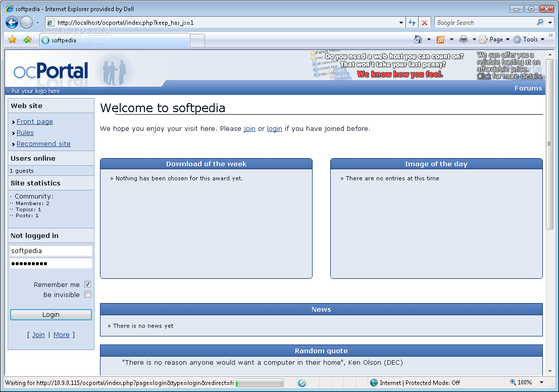Enable the Be invisible checkbox

click(x=88, y=295)
